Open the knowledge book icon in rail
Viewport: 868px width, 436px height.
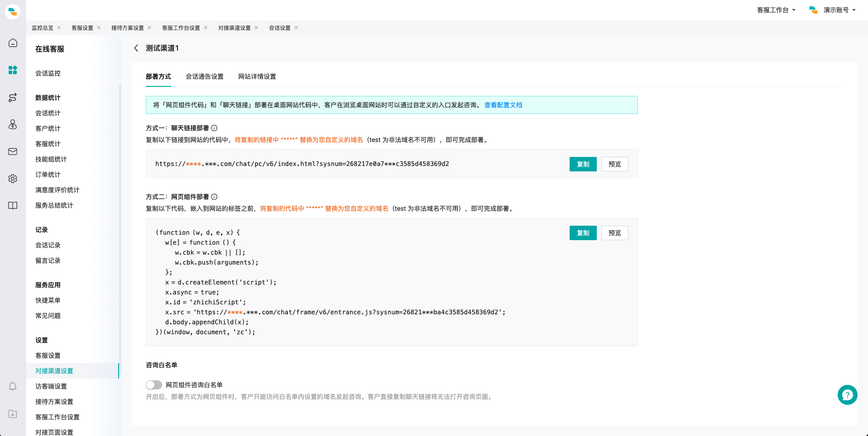click(x=13, y=206)
